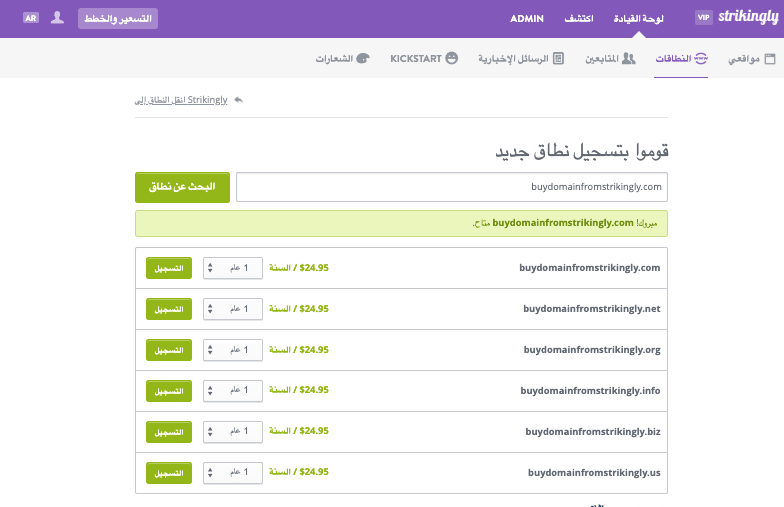Screen dimensions: 784x507
Task: Open the ADMIN menu item
Action: coord(526,18)
